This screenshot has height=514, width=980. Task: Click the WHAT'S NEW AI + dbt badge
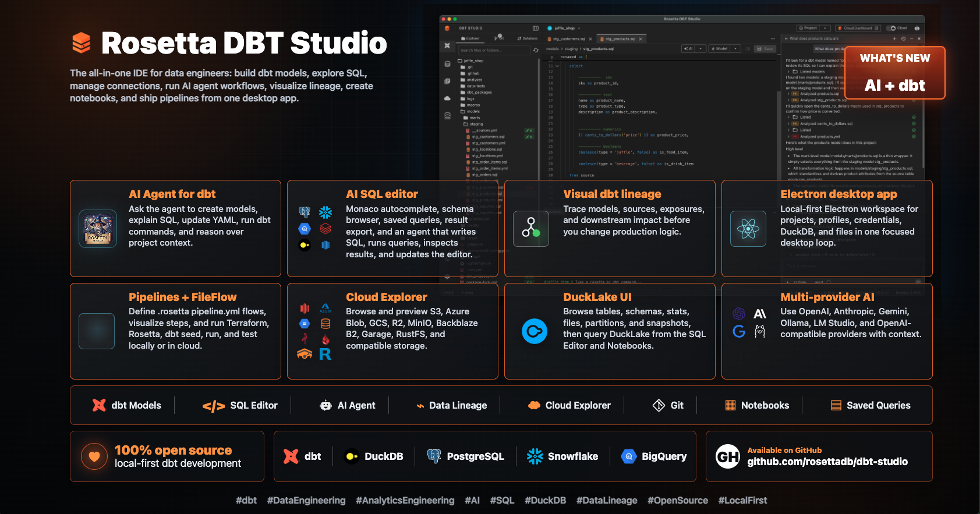click(x=894, y=73)
